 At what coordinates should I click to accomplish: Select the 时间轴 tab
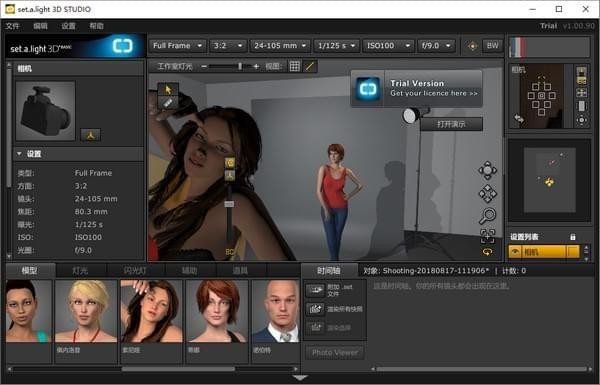click(329, 271)
